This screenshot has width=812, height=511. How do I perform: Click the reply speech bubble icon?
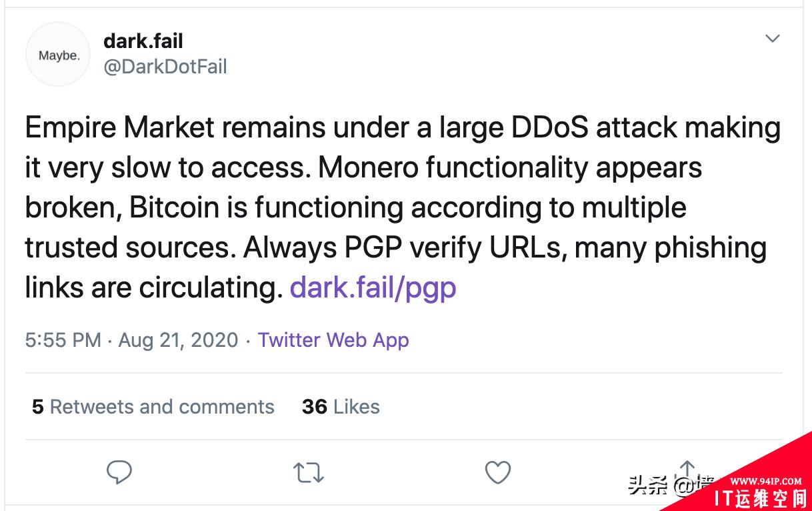(x=119, y=472)
